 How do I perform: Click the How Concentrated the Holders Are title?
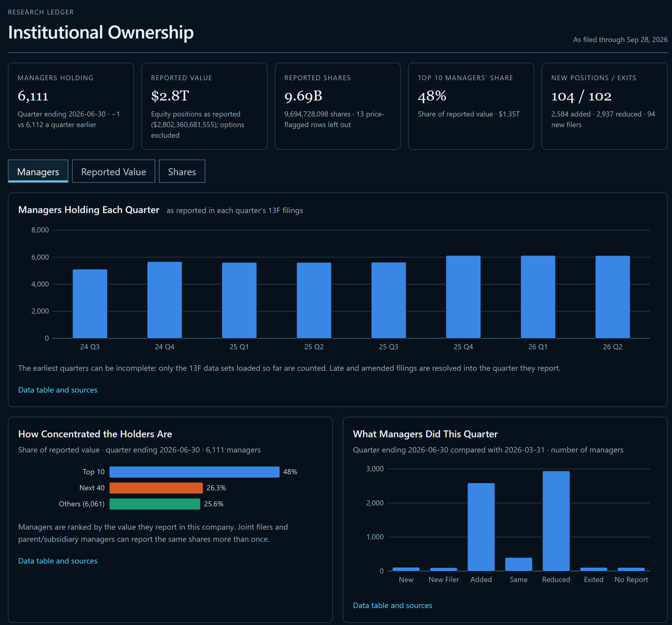click(x=95, y=434)
